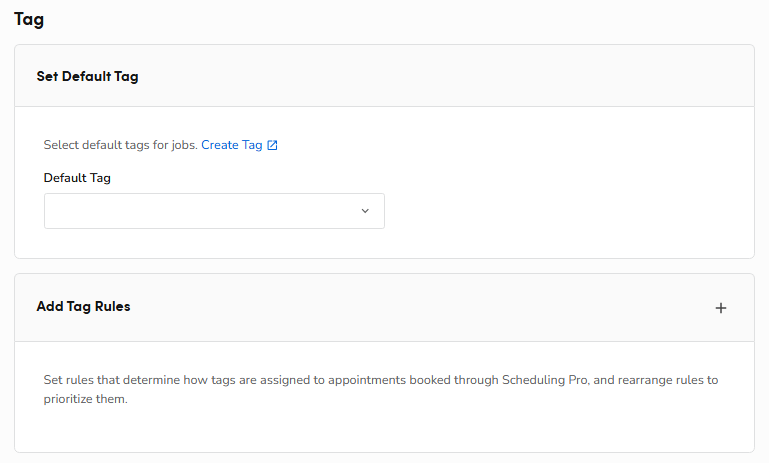Click blank space below tag rules description
The height and width of the screenshot is (463, 769).
pos(400,430)
